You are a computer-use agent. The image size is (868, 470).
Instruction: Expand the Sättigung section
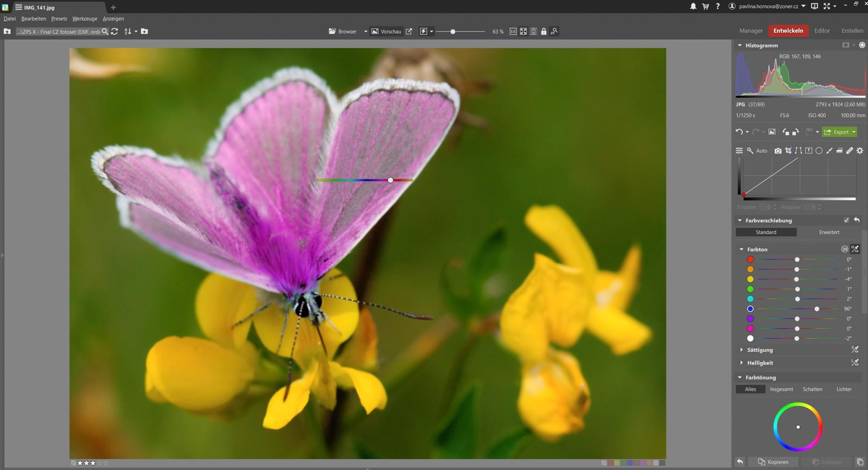coord(759,350)
